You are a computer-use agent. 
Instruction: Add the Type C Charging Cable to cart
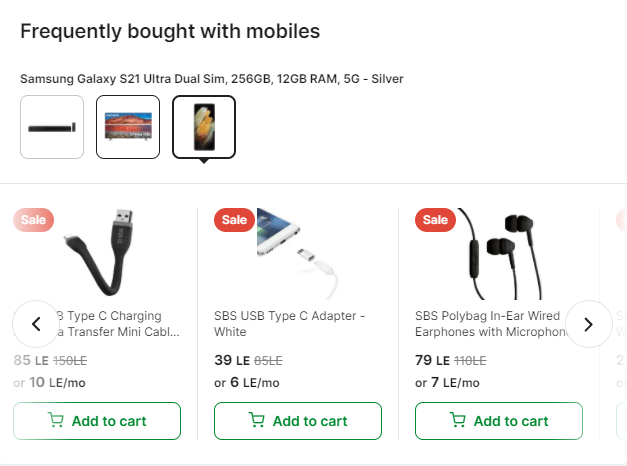pyautogui.click(x=97, y=421)
